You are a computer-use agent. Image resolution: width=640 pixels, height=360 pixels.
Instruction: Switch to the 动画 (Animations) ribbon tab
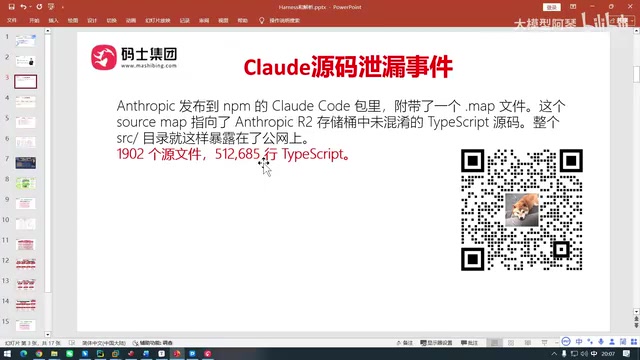pos(131,20)
